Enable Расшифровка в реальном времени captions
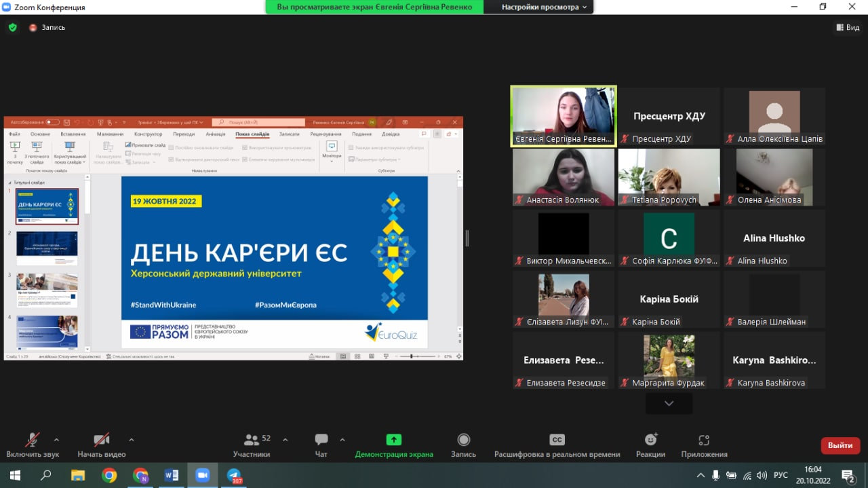This screenshot has height=488, width=868. [x=557, y=445]
